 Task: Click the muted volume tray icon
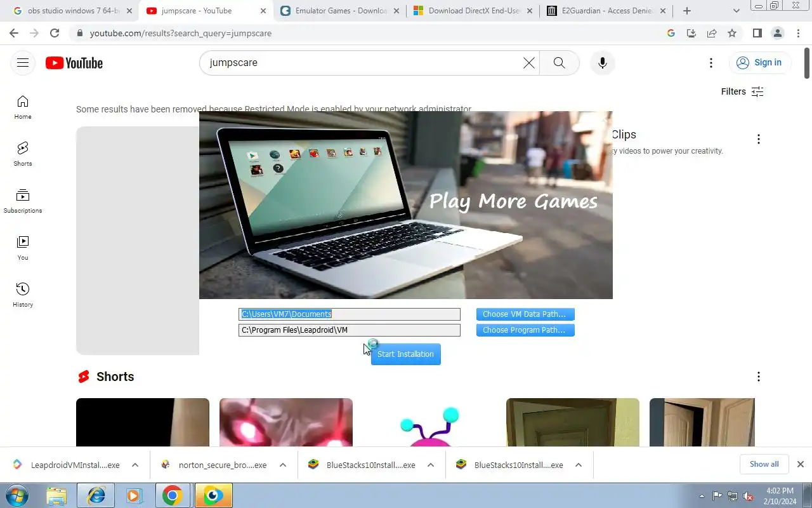click(x=749, y=496)
